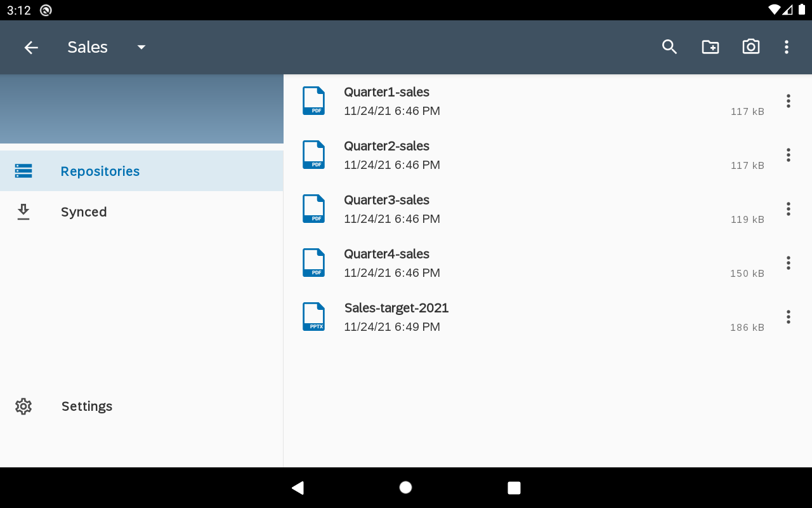Tap the Settings gear icon

[x=23, y=406]
